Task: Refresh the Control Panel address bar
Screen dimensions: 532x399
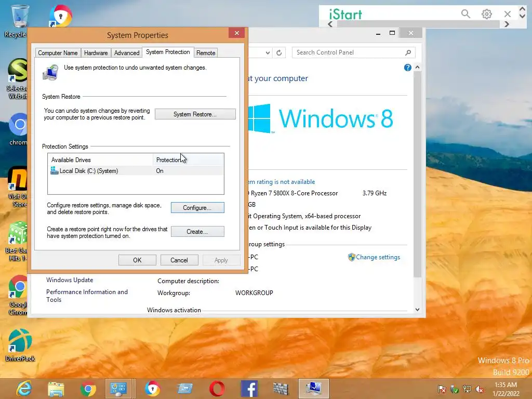Action: [x=279, y=52]
